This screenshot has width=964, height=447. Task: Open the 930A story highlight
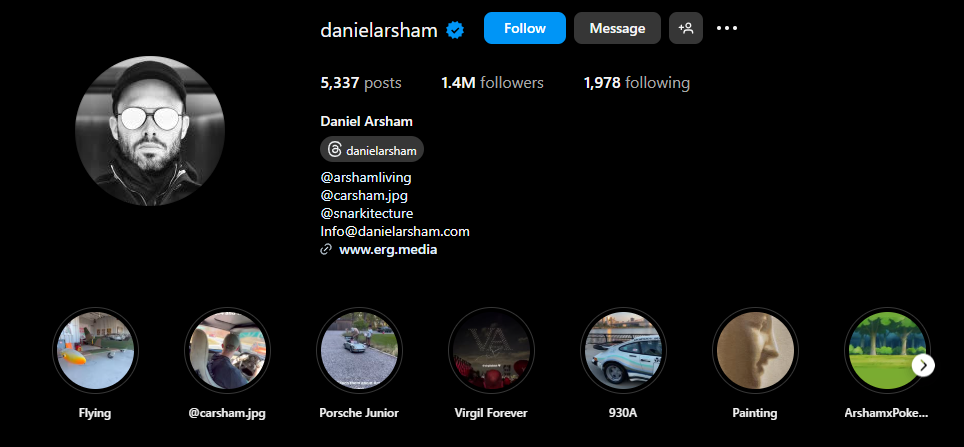pos(623,350)
